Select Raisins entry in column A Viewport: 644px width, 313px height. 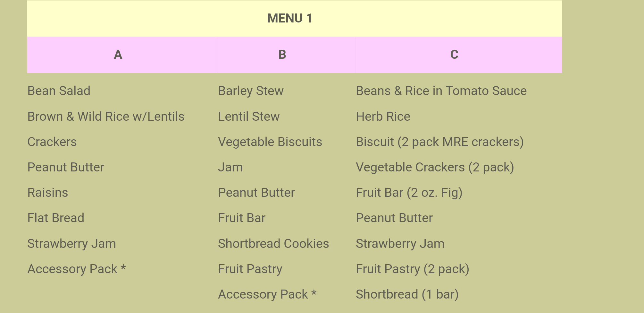tap(48, 193)
